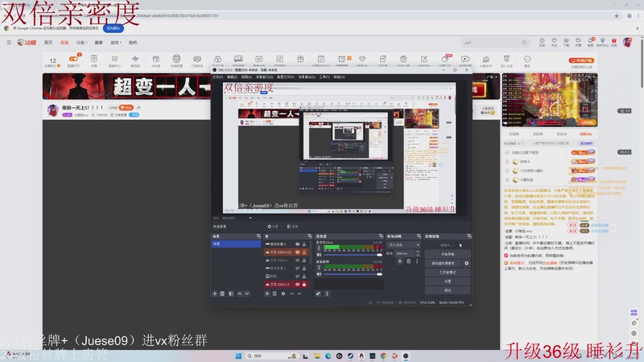Delete selected source with Sources trash icon
This screenshot has width=644, height=362.
[x=275, y=294]
